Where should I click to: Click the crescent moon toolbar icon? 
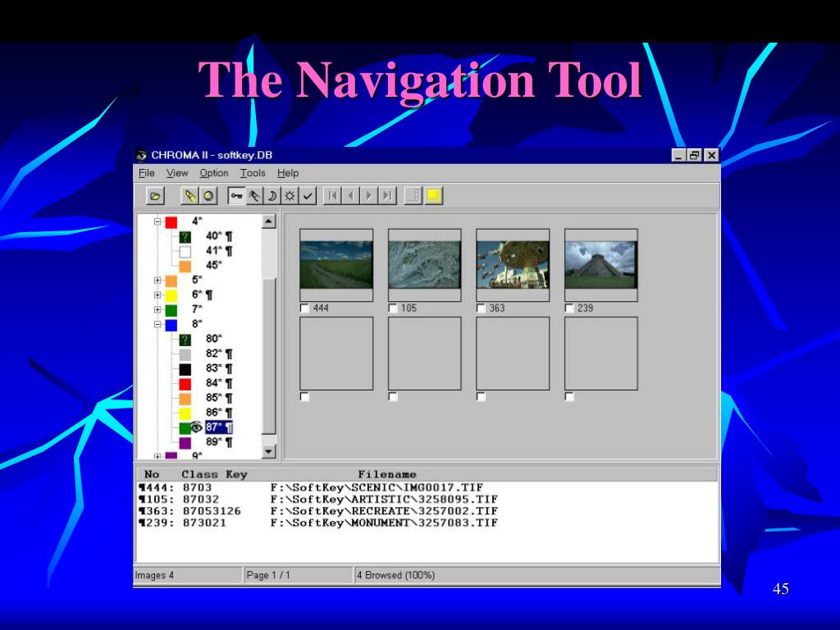pos(272,196)
